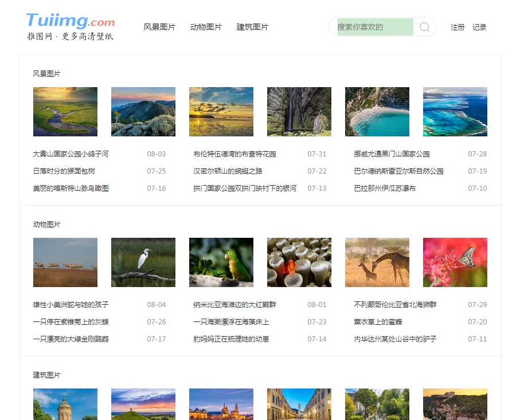520x420 pixels.
Task: View the giraffes thumbnail
Action: [x=377, y=262]
